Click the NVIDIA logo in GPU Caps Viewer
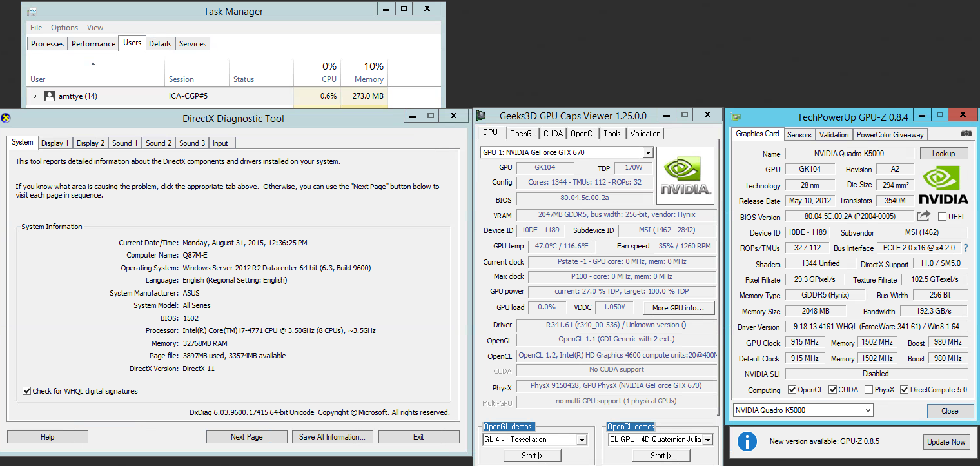The image size is (980, 466). [685, 176]
